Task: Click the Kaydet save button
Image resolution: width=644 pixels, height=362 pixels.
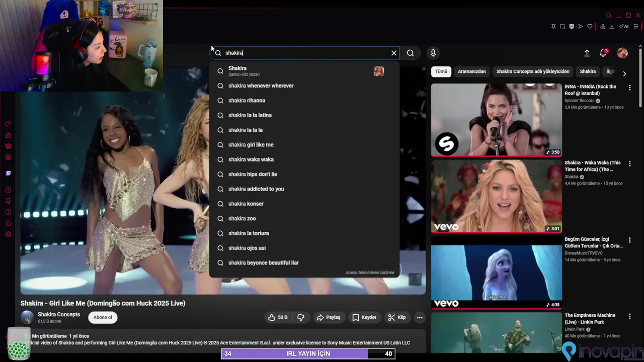Action: tap(364, 317)
